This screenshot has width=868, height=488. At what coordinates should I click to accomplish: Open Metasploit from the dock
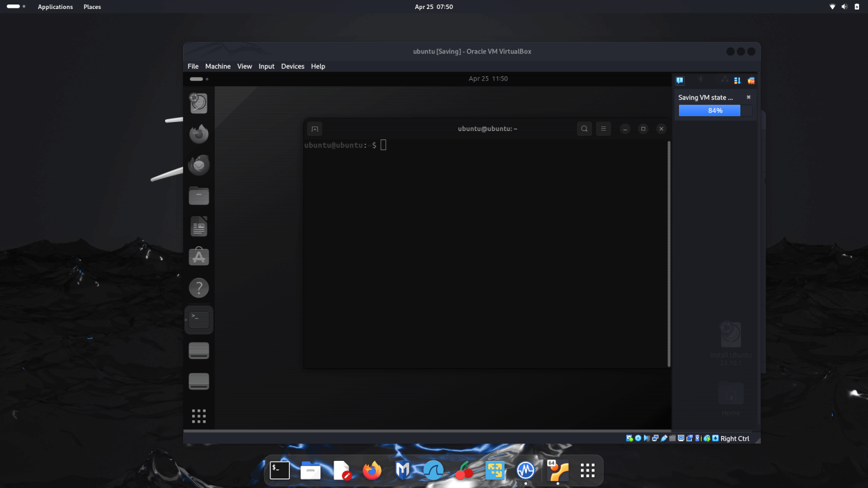[x=403, y=470]
